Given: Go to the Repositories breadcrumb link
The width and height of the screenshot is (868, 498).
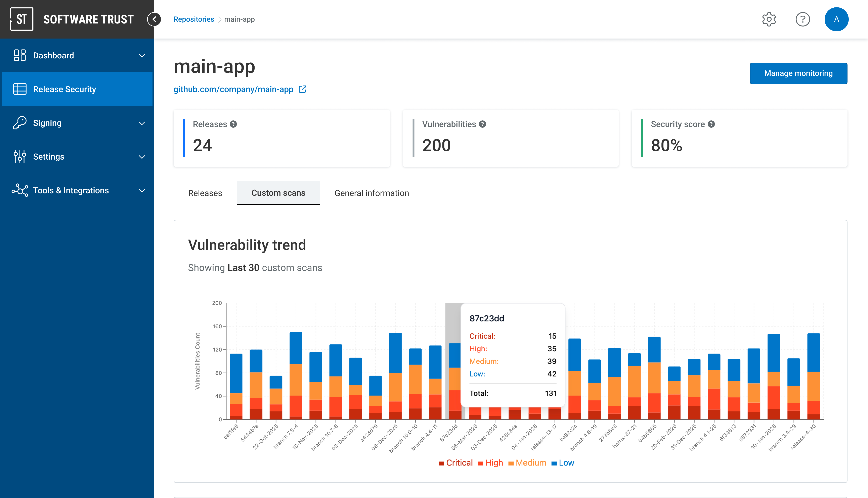Looking at the screenshot, I should coord(194,19).
